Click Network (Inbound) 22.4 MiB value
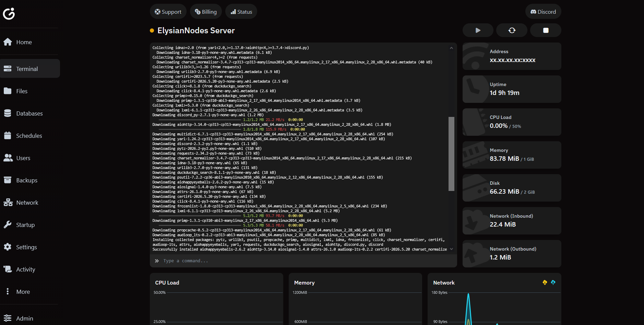This screenshot has height=325, width=644. pyautogui.click(x=503, y=225)
